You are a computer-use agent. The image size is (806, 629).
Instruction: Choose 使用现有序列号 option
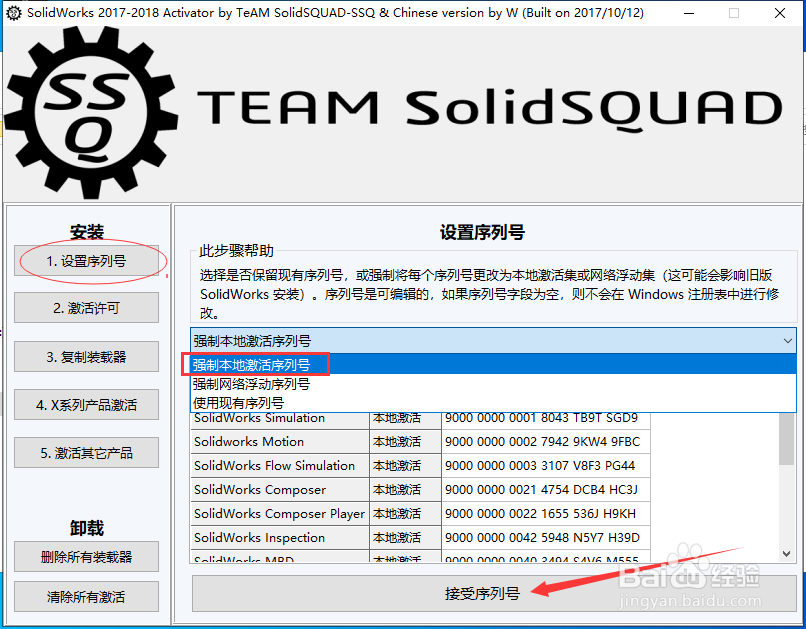(493, 402)
